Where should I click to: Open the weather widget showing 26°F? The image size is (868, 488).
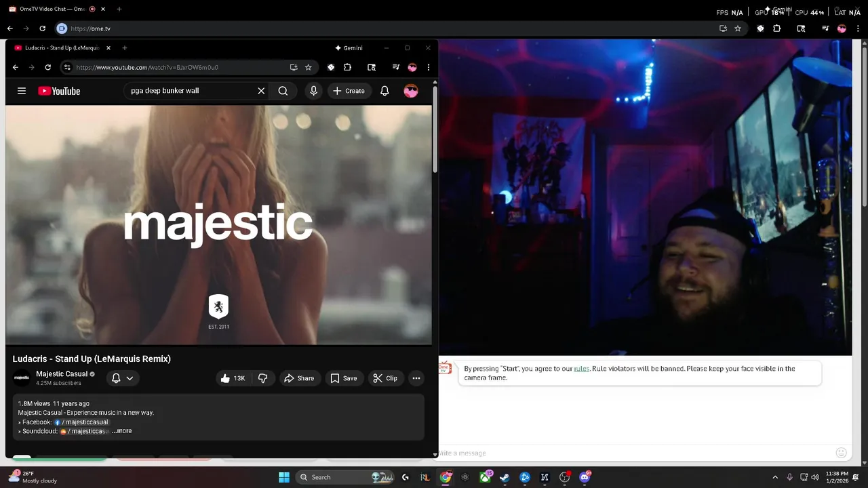point(33,477)
